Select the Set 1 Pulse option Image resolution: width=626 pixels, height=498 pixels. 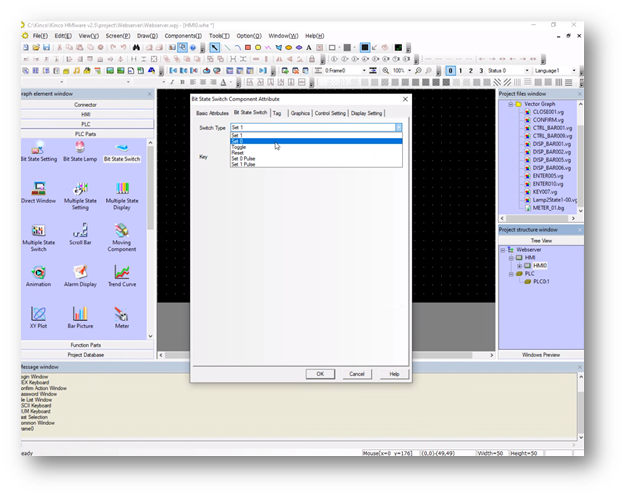[x=243, y=164]
